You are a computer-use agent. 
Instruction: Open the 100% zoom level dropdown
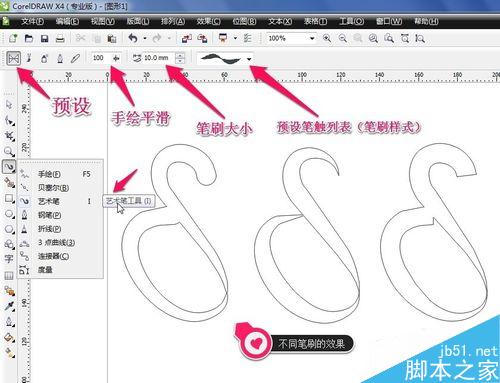tap(312, 38)
